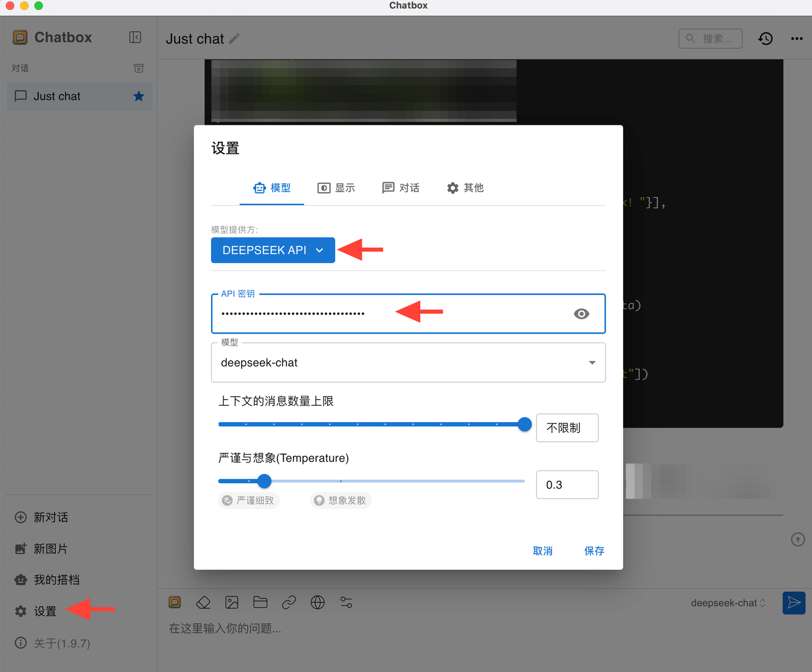Click the 保存 button
812x672 pixels.
click(594, 551)
